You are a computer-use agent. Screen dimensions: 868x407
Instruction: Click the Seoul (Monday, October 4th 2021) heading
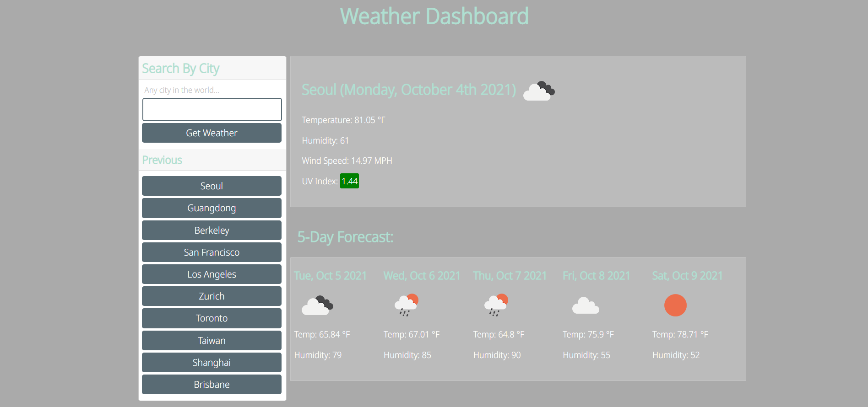click(x=409, y=90)
